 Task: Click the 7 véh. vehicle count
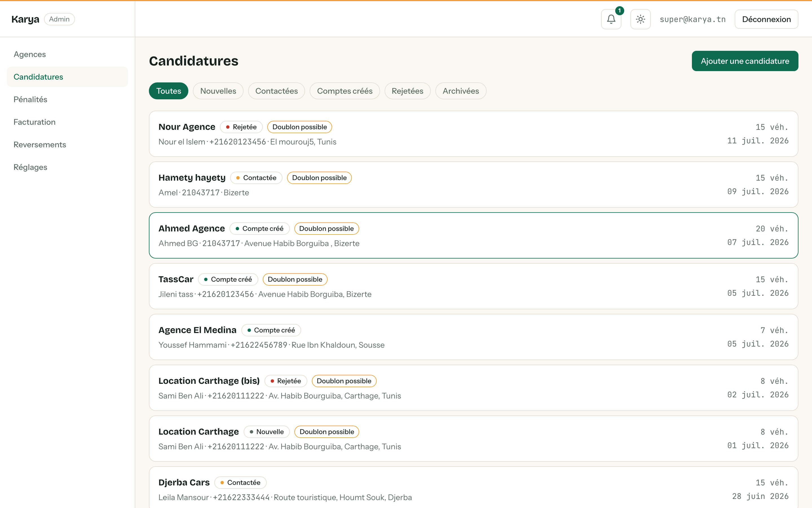click(x=774, y=330)
